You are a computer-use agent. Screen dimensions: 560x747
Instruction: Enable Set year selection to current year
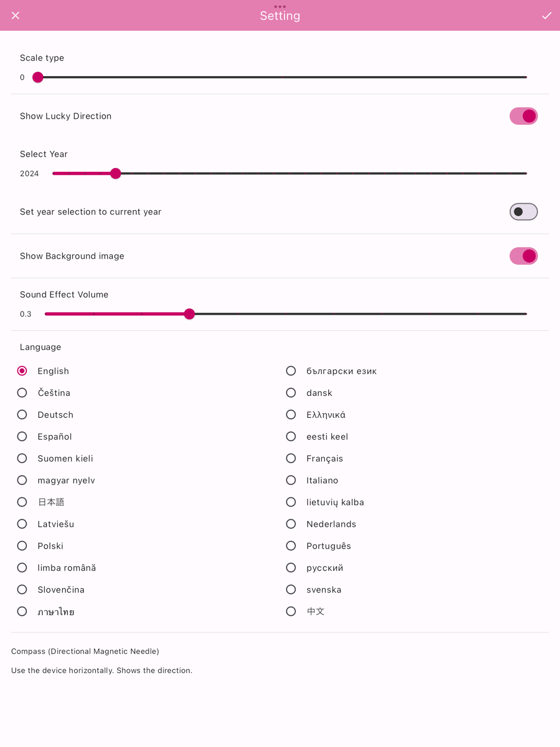pos(524,212)
